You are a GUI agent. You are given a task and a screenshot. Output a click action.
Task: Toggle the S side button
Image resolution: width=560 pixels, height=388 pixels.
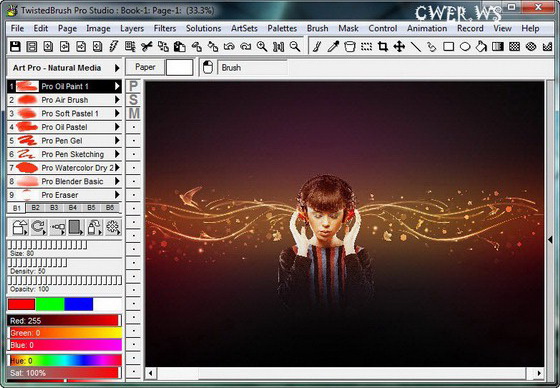(x=134, y=100)
